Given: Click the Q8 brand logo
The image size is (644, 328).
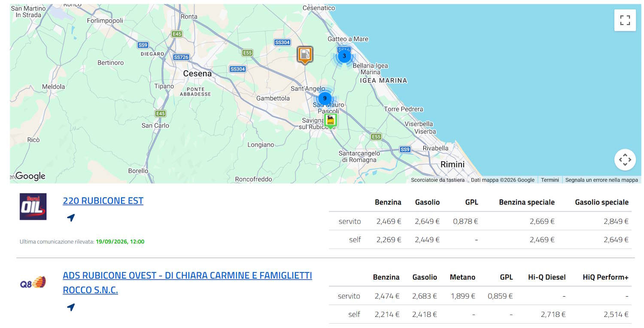Looking at the screenshot, I should 33,282.
